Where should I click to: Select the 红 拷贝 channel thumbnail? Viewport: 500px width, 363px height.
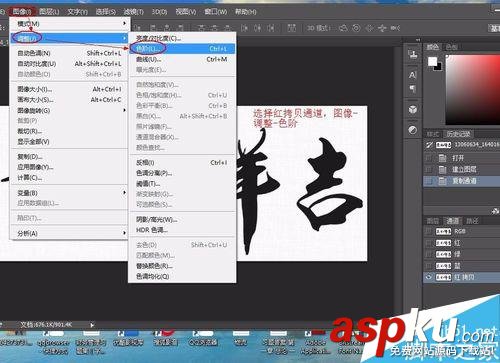tap(443, 277)
